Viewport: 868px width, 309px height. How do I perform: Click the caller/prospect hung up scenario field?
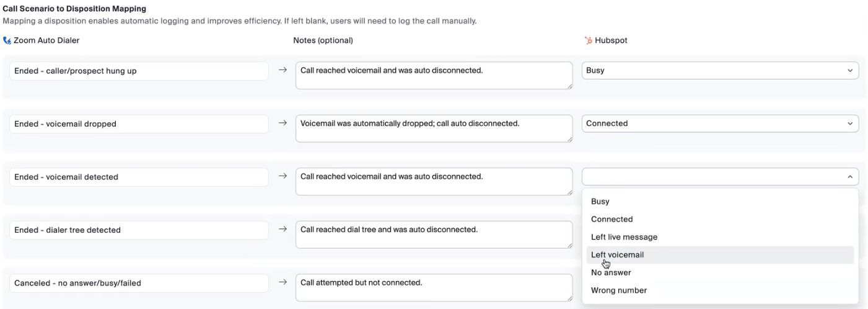(139, 71)
